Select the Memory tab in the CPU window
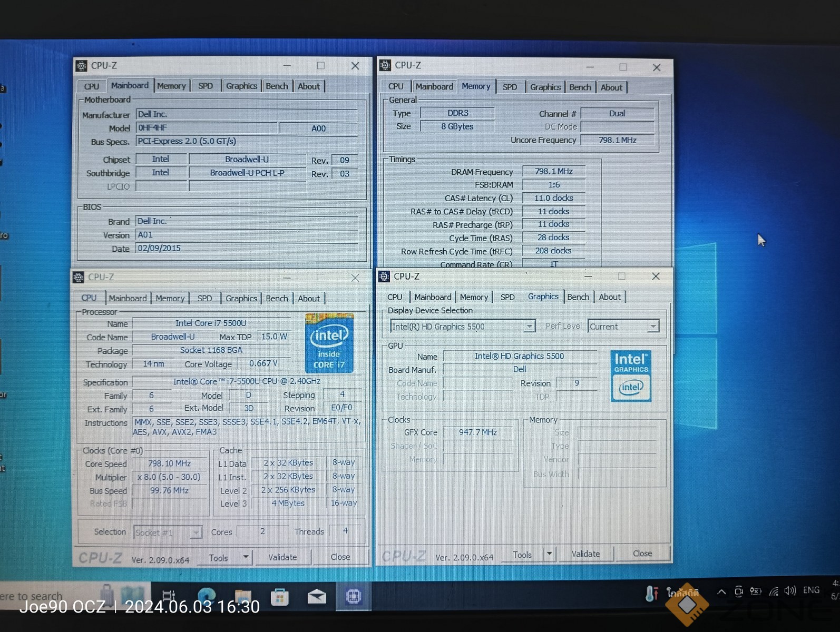The height and width of the screenshot is (632, 840). click(170, 299)
